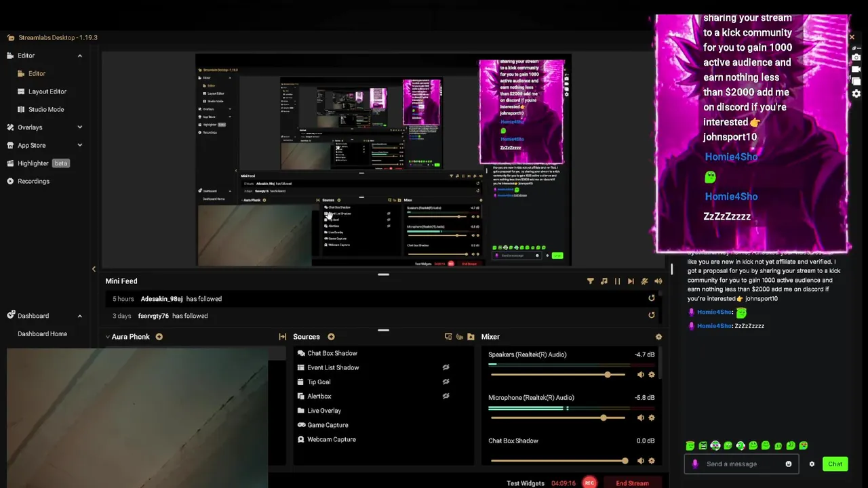Start recording with the REC button
Screen dimensions: 868x488
[x=589, y=483]
